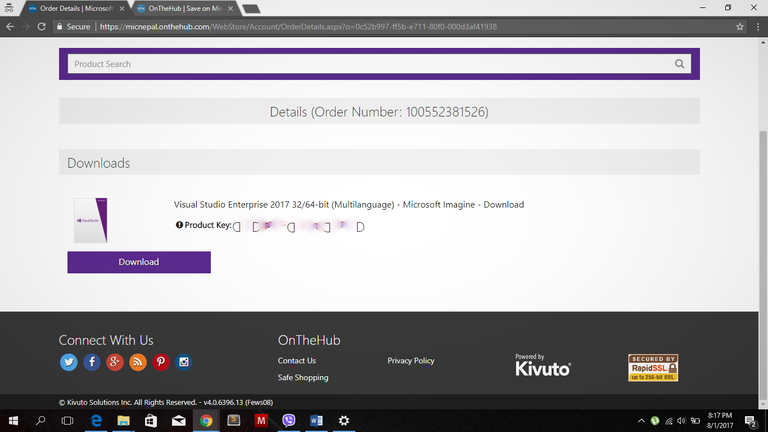
Task: Click the Visual Studio Enterprise 2017 title
Action: (349, 205)
